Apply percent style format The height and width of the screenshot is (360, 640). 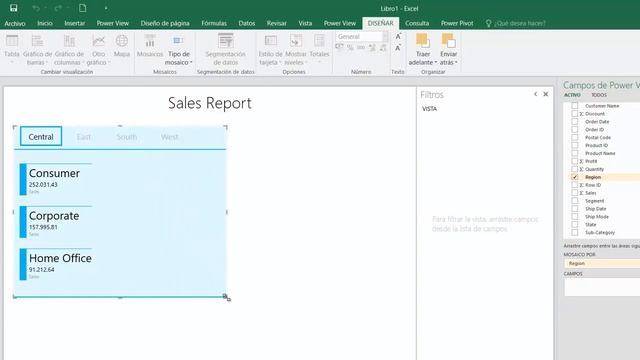pyautogui.click(x=350, y=48)
